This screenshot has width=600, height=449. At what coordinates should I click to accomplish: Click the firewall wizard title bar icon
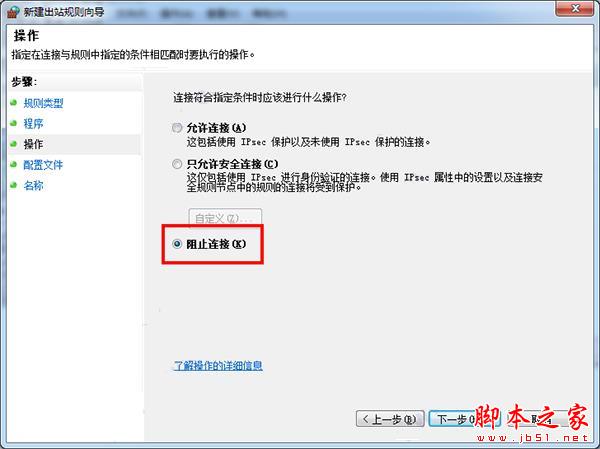(13, 12)
